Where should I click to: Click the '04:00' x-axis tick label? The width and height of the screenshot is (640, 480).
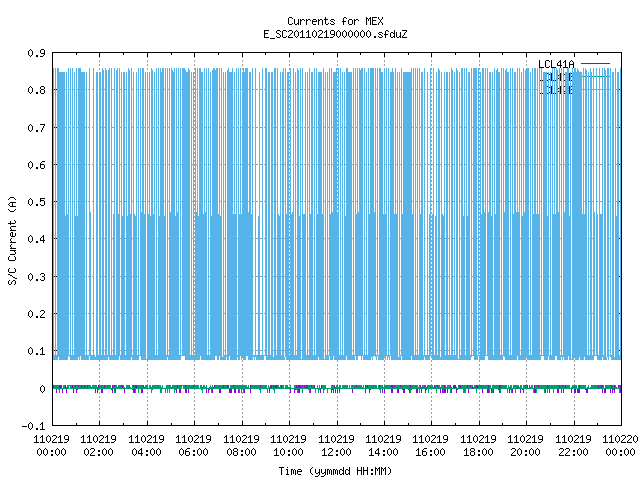146,452
